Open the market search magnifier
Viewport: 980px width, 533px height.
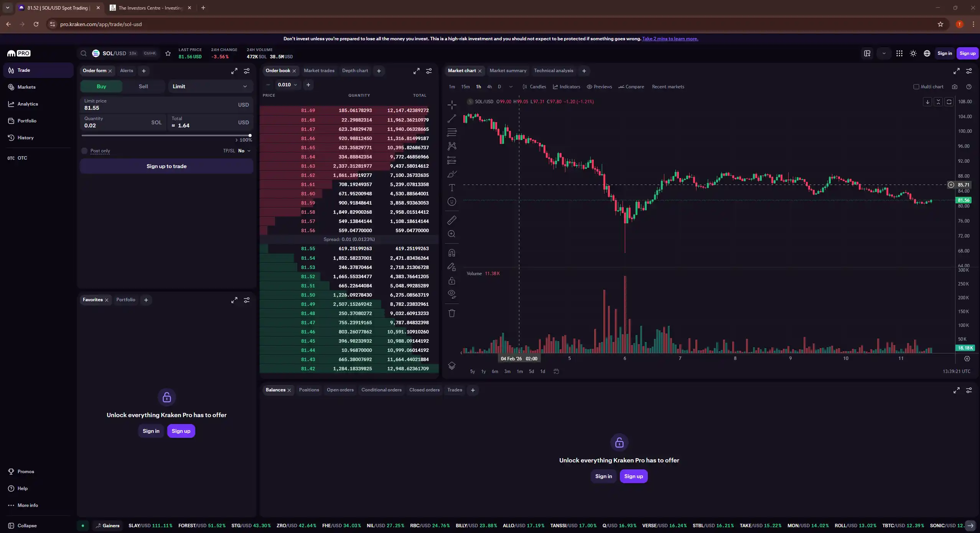tap(83, 53)
